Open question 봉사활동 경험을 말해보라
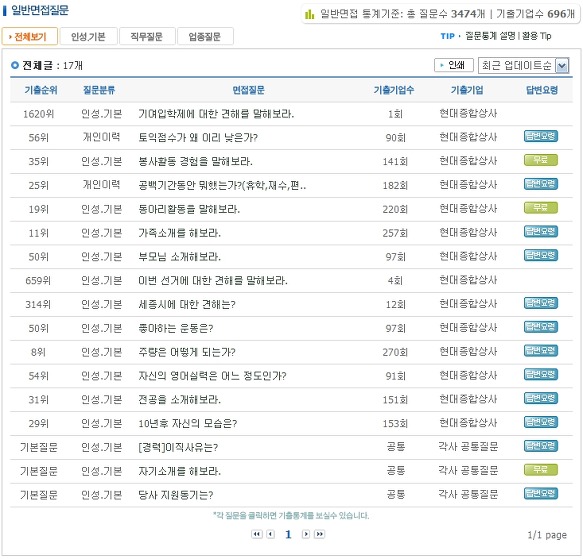The image size is (583, 559). (x=195, y=161)
